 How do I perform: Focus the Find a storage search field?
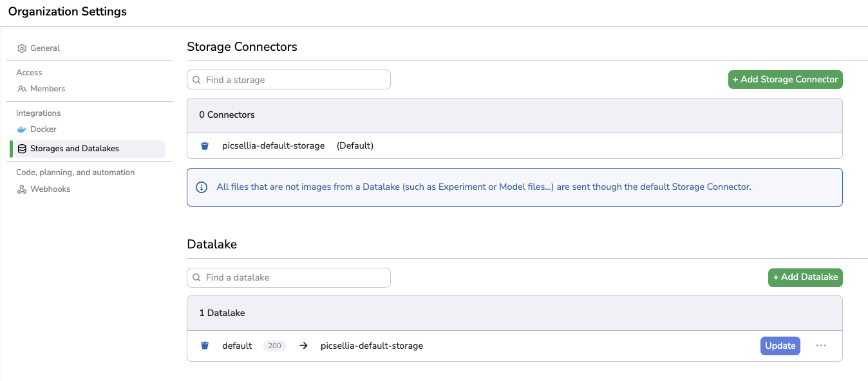[295, 80]
